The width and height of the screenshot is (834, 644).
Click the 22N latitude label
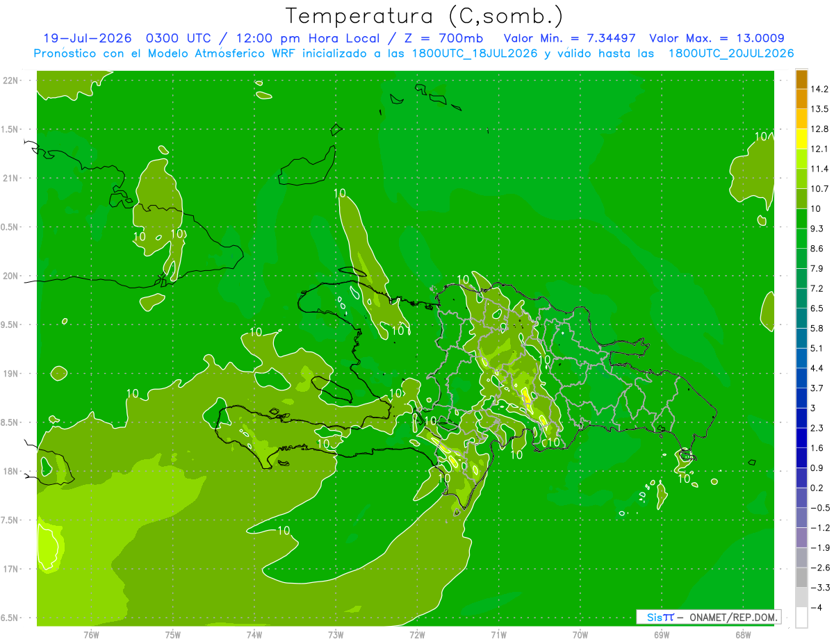(10, 81)
